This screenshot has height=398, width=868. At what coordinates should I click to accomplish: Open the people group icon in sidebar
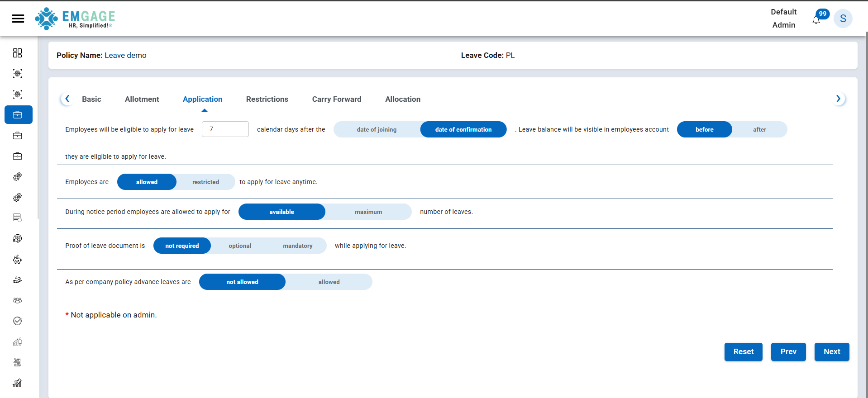(x=17, y=300)
